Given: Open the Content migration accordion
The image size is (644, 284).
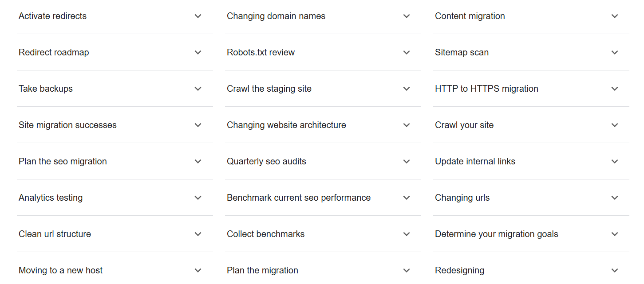Looking at the screenshot, I should click(614, 16).
